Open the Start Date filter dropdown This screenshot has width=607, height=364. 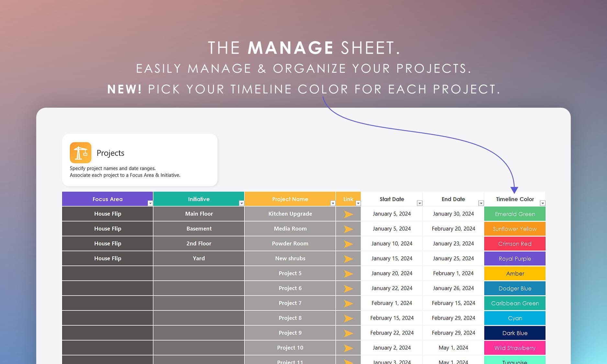[420, 203]
